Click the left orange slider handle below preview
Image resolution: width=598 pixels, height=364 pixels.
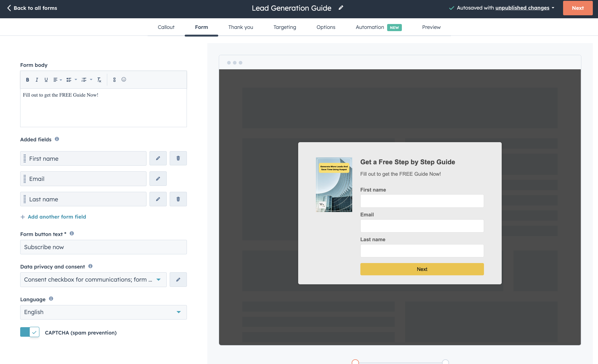(x=355, y=362)
